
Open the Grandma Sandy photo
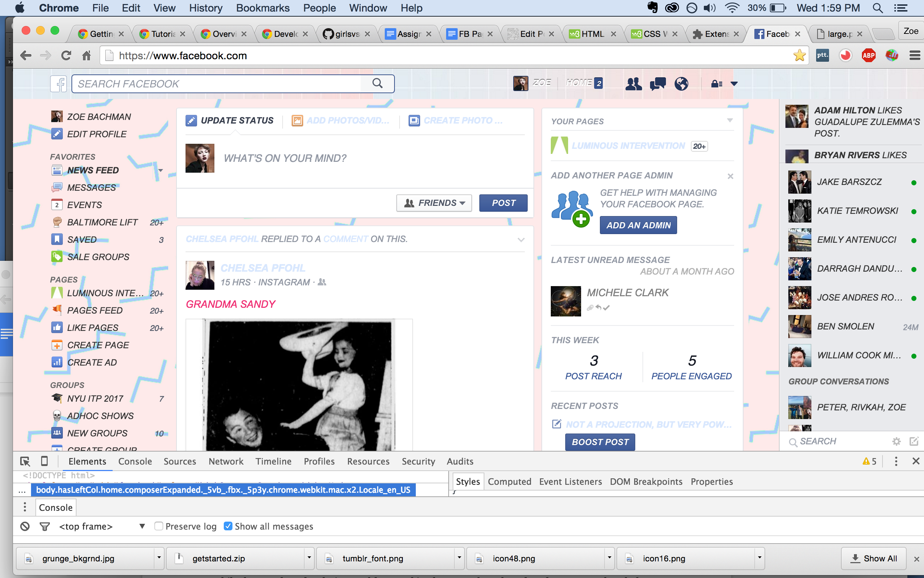(299, 385)
